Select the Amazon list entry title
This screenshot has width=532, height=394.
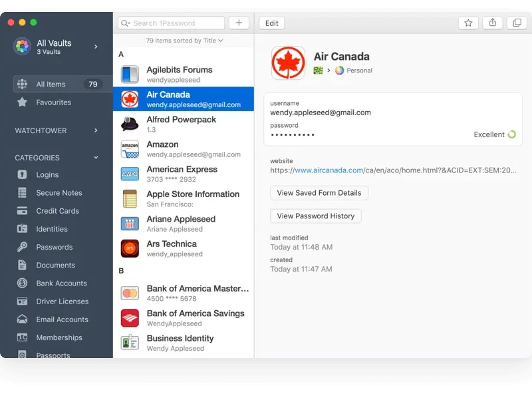[x=162, y=144]
